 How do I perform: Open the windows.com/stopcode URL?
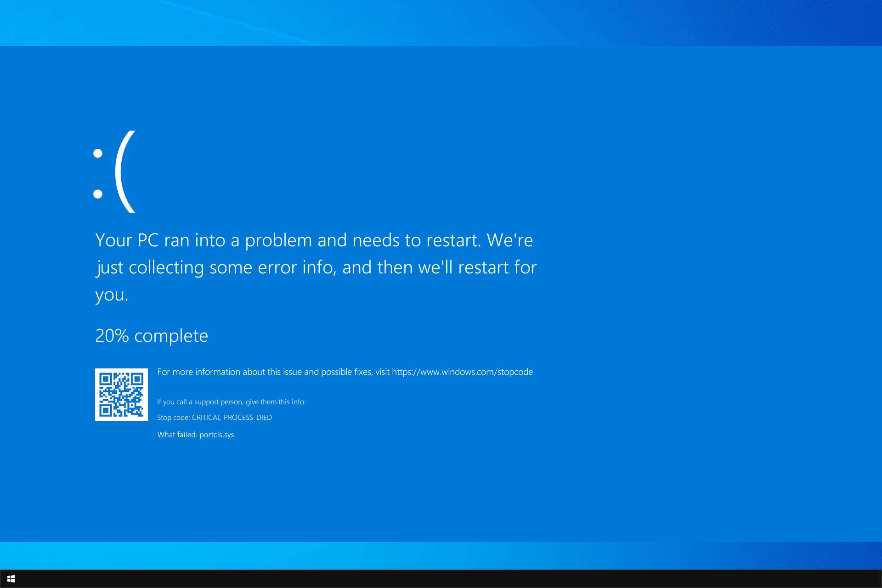click(x=462, y=372)
